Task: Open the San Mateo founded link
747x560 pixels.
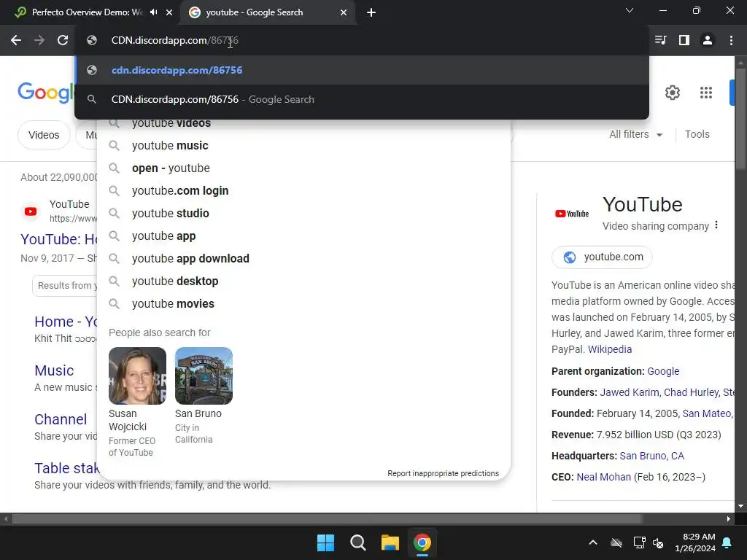Action: tap(707, 413)
